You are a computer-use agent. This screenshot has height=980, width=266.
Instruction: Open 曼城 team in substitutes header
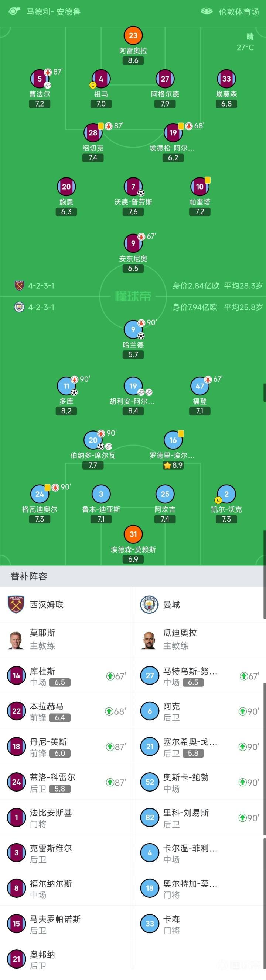171,605
